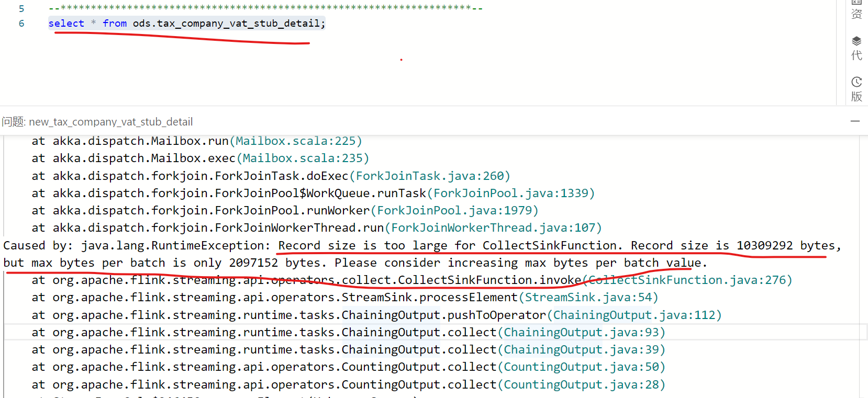Open CountingOutput.java:50 source link
868x398 pixels.
point(582,367)
